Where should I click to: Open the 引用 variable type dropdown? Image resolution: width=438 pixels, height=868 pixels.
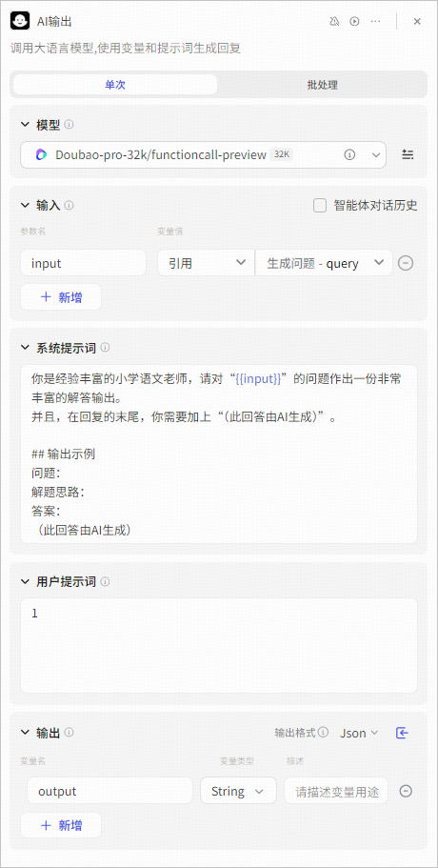(x=206, y=263)
